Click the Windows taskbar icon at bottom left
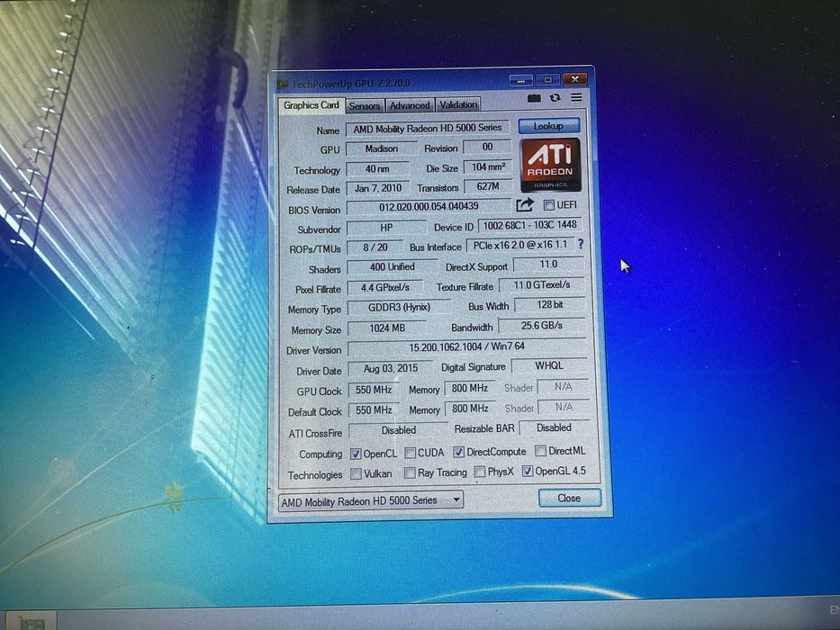The image size is (840, 630). [x=32, y=621]
